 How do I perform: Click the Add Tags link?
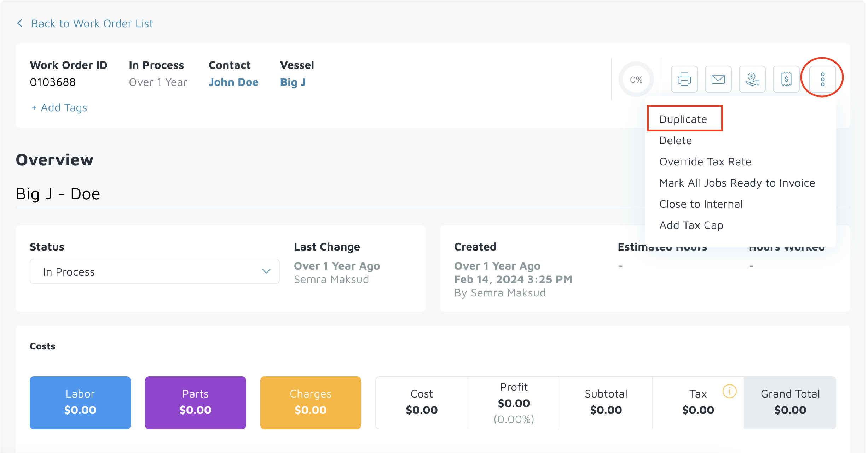[59, 107]
